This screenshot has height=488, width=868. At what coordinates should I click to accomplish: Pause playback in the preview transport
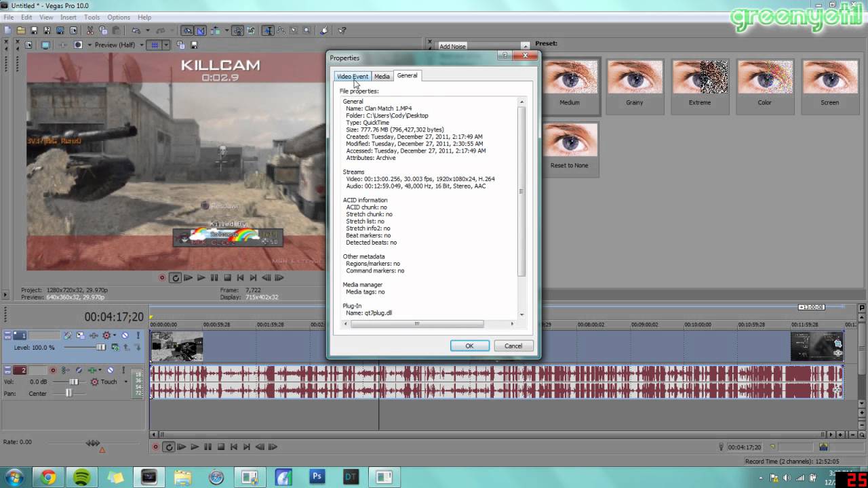point(214,277)
